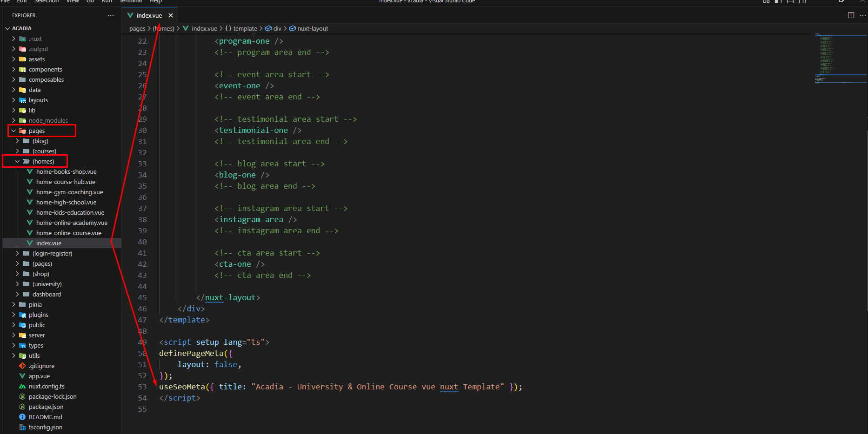Viewport: 868px width, 434px height.
Task: Click the Vue icon beside home-books-shop.vue
Action: pos(30,171)
